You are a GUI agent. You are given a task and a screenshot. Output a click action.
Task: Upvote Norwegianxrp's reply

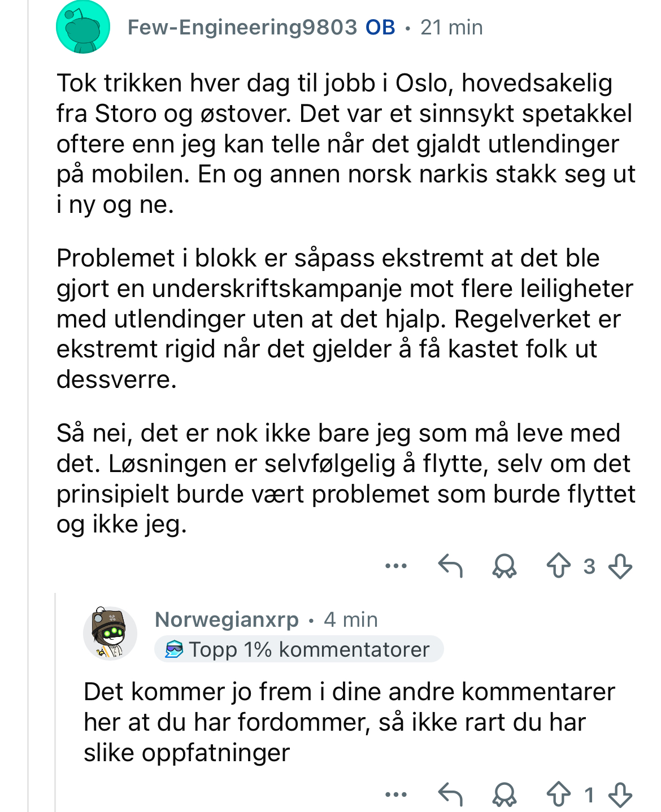click(x=559, y=795)
